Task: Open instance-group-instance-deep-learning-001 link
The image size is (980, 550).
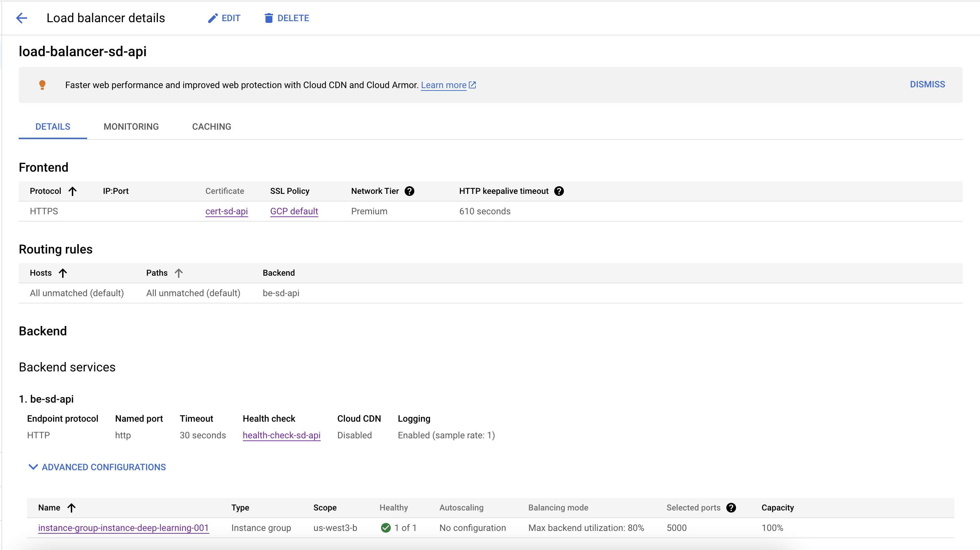Action: (x=123, y=527)
